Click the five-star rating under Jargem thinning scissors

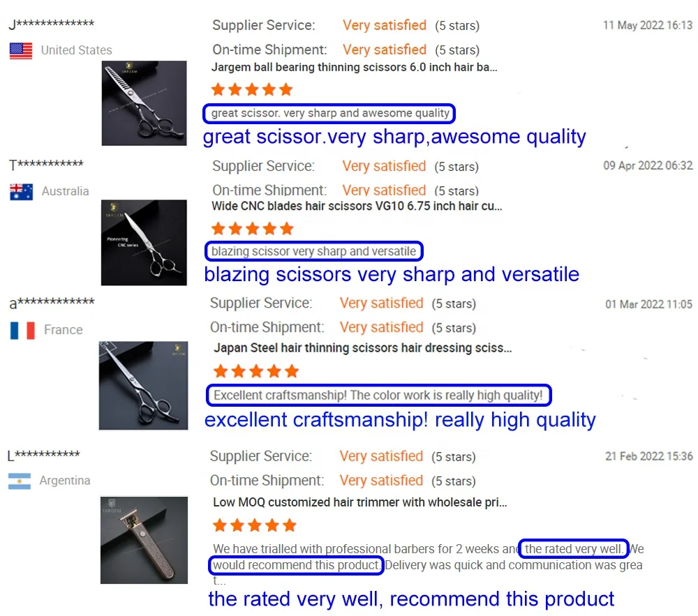click(252, 89)
